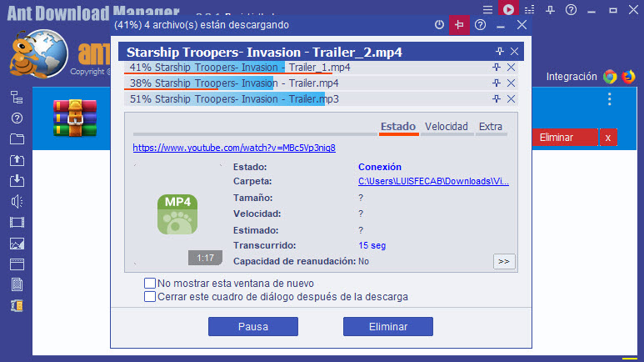Click the red play video icon in main title bar
The width and height of the screenshot is (644, 362).
pos(508,9)
